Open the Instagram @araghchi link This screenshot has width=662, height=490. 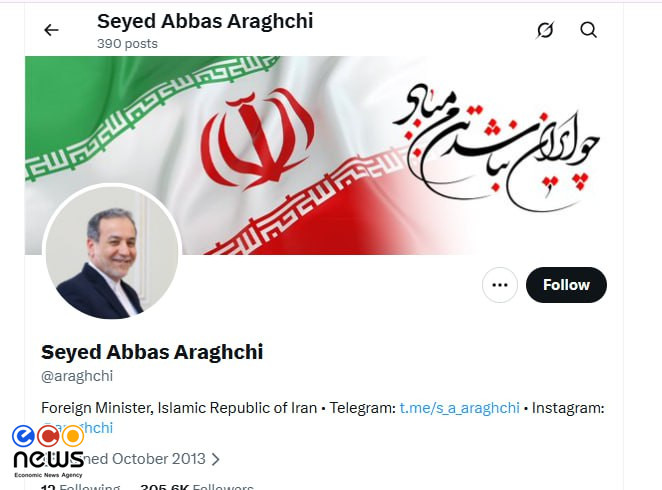[78, 428]
